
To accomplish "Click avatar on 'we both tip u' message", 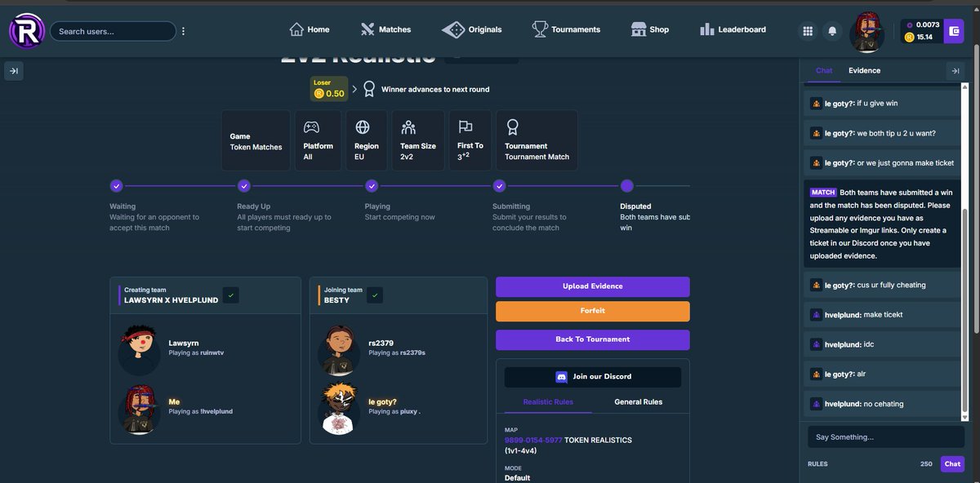I will coord(815,133).
